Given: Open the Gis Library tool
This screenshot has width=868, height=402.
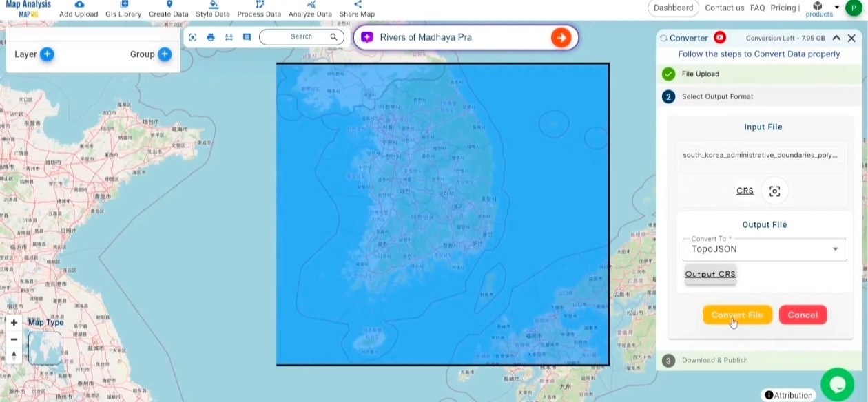Looking at the screenshot, I should [x=123, y=10].
